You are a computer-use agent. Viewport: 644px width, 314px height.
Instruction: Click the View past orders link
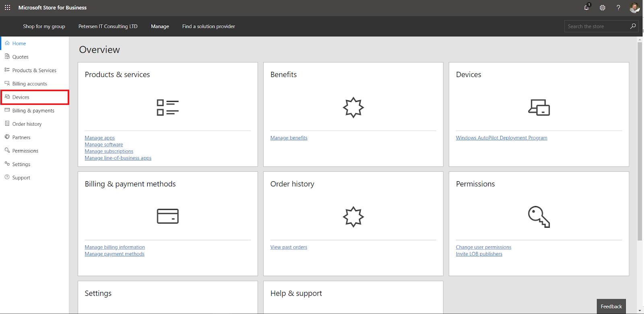pyautogui.click(x=289, y=247)
